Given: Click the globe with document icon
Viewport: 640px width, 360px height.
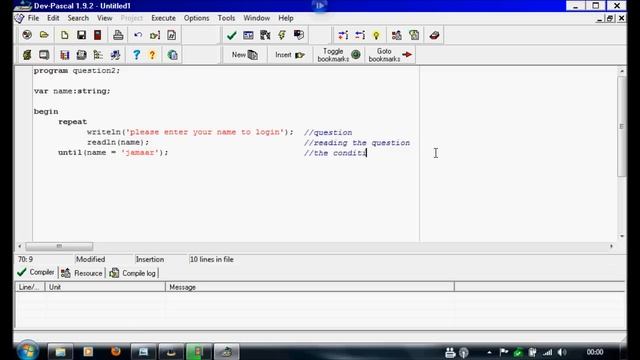Looking at the screenshot, I should [x=172, y=55].
